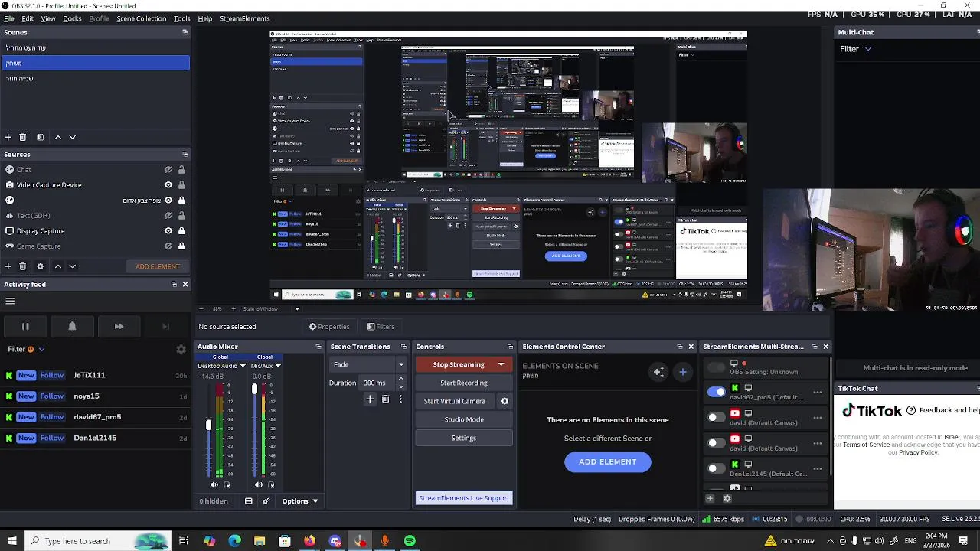The height and width of the screenshot is (551, 980).
Task: Open source properties with the Sources gear icon
Action: pos(40,266)
